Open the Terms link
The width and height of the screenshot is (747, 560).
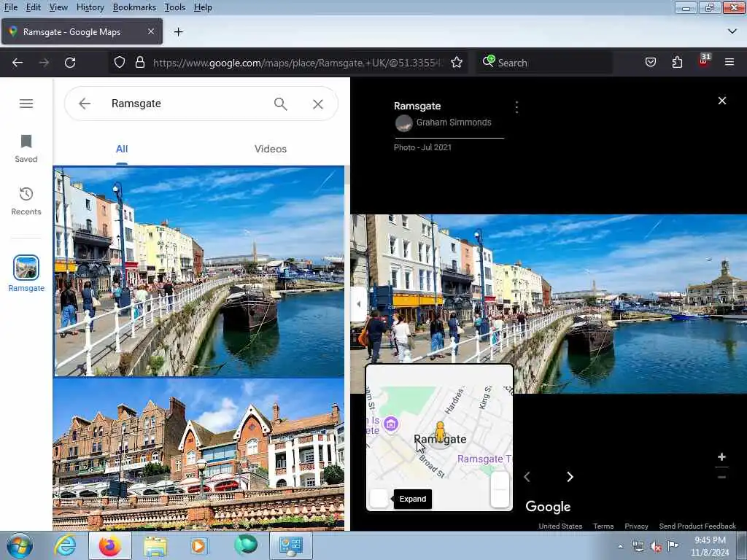603,526
